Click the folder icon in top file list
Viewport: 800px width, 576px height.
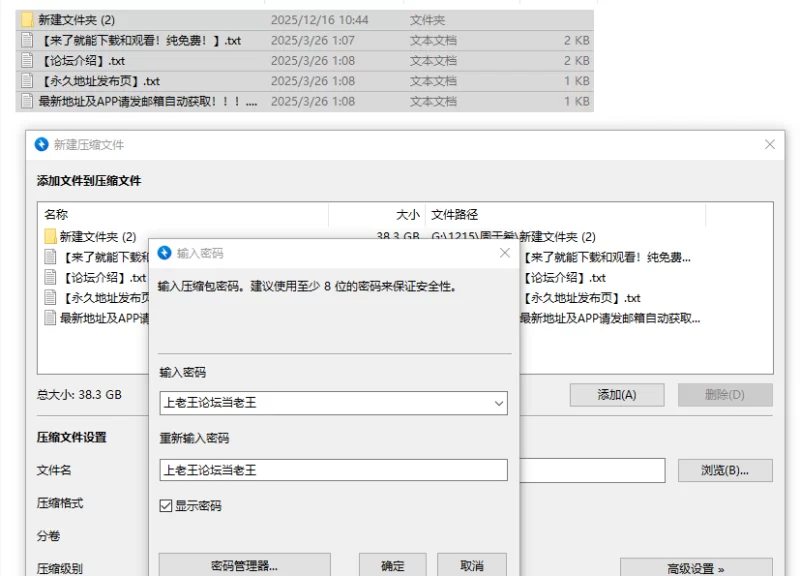pyautogui.click(x=27, y=20)
